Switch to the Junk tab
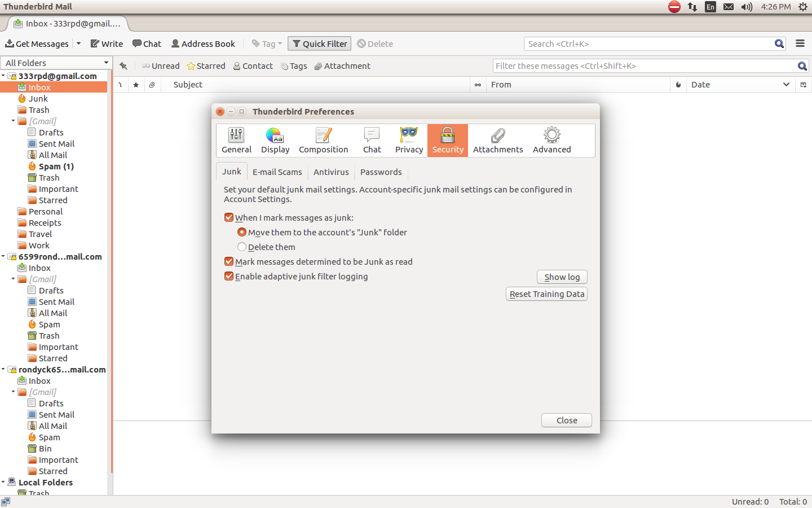The height and width of the screenshot is (508, 812). pyautogui.click(x=231, y=172)
